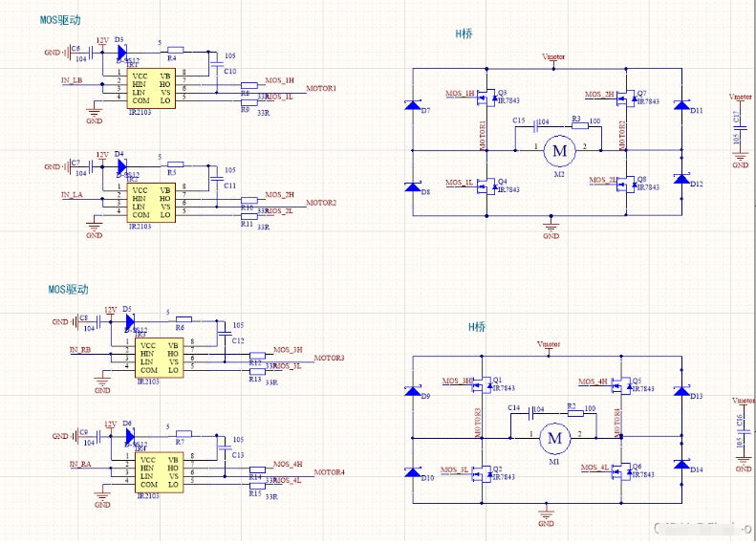Image resolution: width=756 pixels, height=545 pixels.
Task: Select the motor symbol M1
Action: pyautogui.click(x=554, y=438)
